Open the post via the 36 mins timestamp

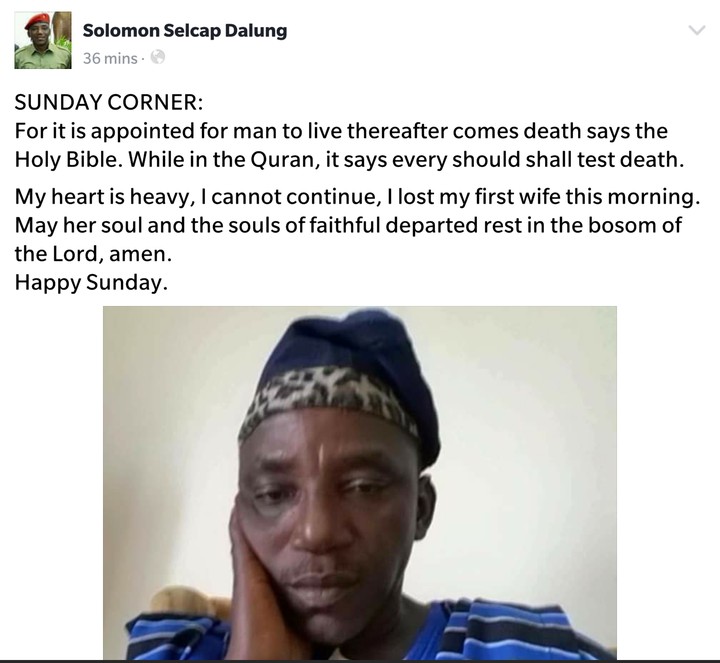pyautogui.click(x=110, y=58)
